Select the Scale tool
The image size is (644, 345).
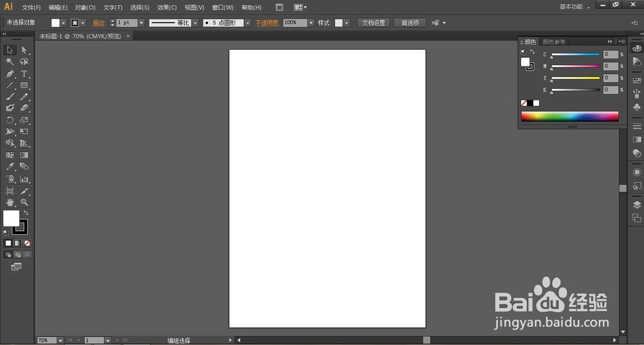[x=24, y=120]
